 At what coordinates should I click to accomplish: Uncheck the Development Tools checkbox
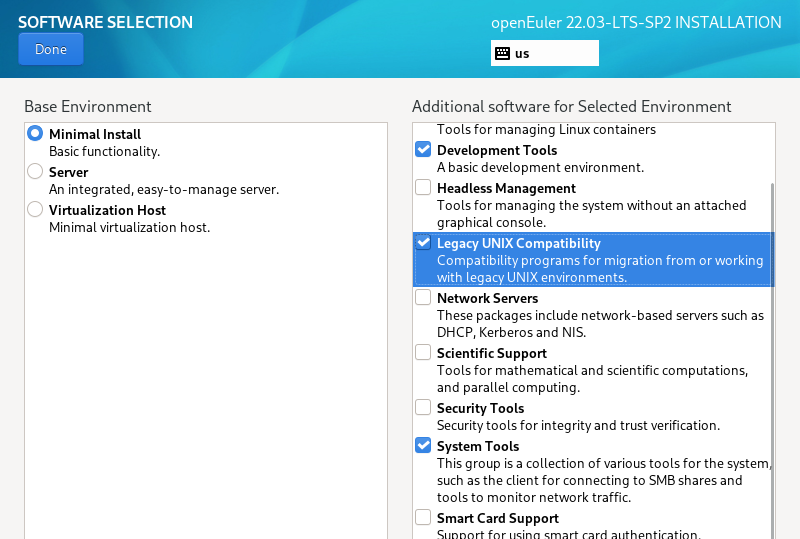pyautogui.click(x=424, y=150)
